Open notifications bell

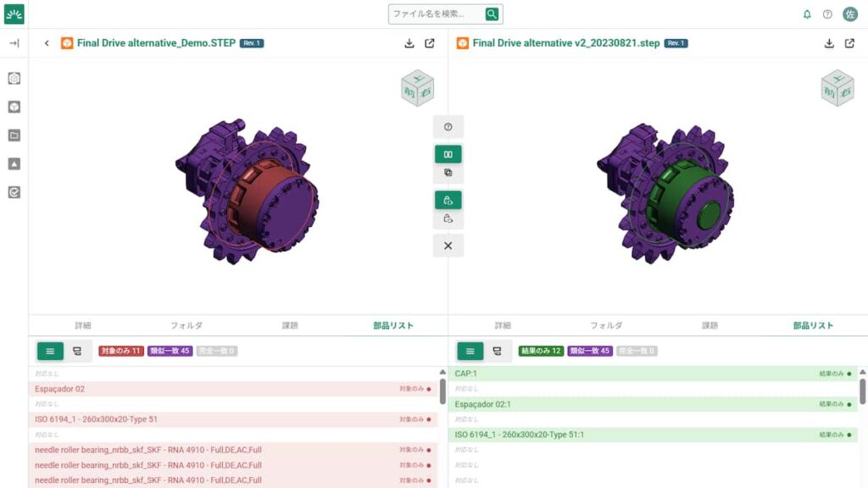(x=807, y=14)
